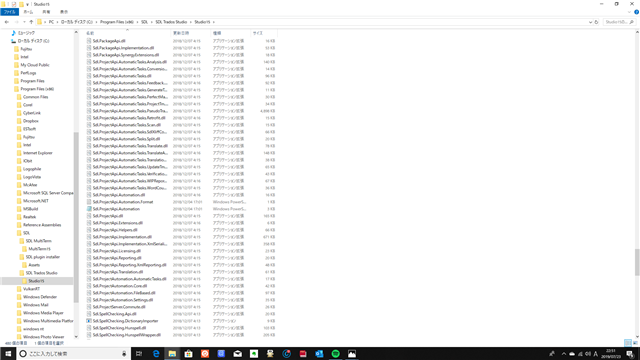The height and width of the screenshot is (360, 640).
Task: Select Common Files folder in tree
Action: 35,97
